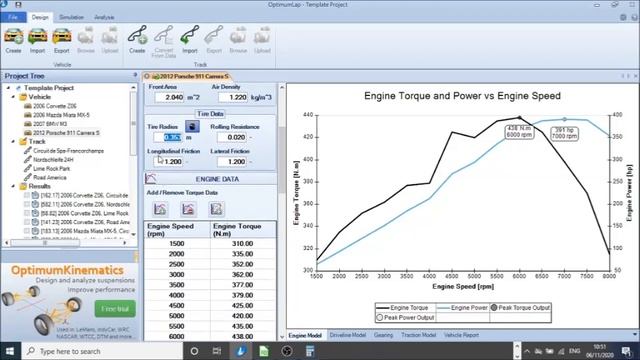Image resolution: width=640 pixels, height=360 pixels.
Task: Select Lime Rock Park track
Action: point(51,169)
